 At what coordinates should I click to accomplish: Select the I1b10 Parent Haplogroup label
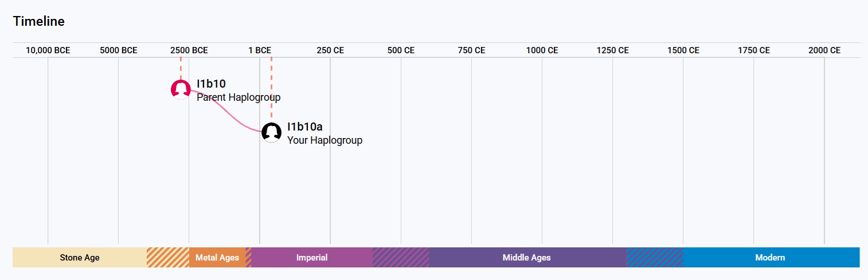pyautogui.click(x=238, y=90)
